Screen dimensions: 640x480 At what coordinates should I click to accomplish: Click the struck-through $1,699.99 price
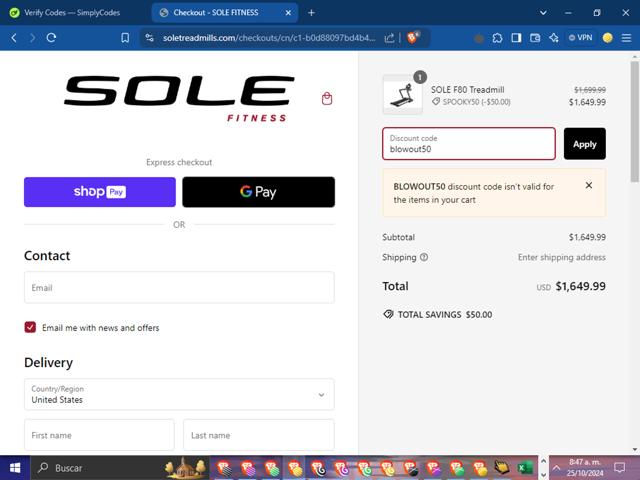pos(590,90)
